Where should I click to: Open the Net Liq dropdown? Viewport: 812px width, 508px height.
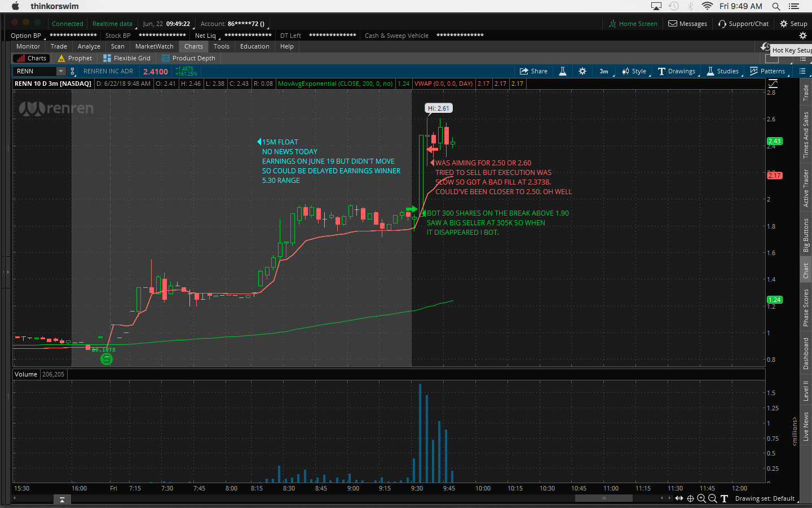(206, 36)
